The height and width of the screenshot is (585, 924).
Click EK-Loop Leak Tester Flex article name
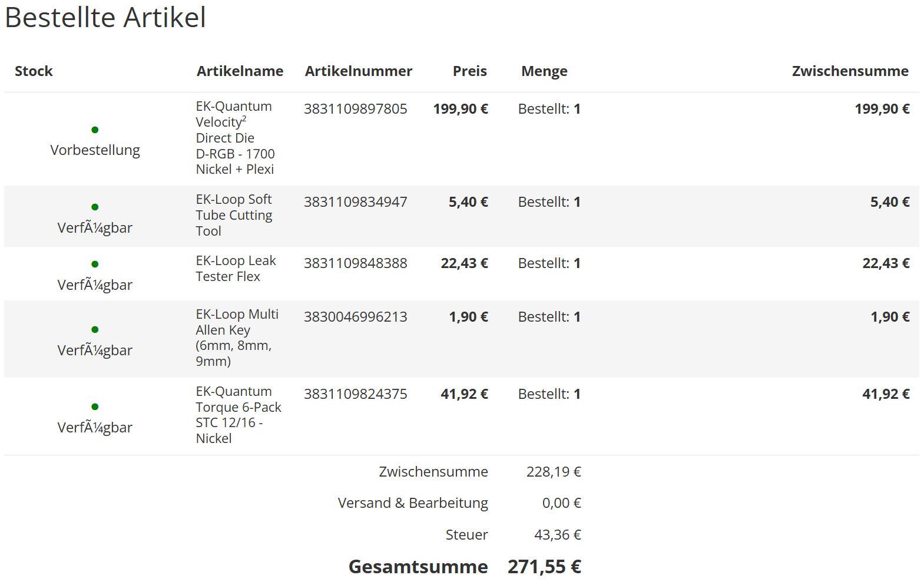coord(236,268)
